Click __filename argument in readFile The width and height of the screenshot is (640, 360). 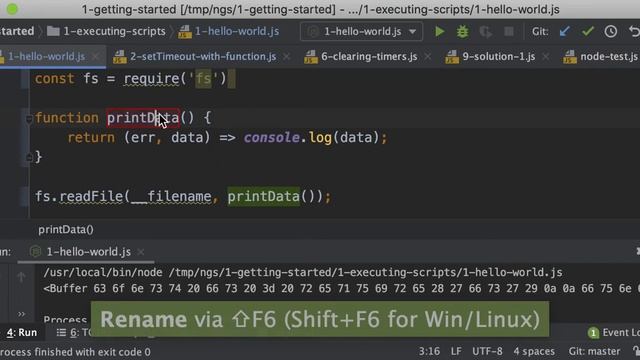pos(171,197)
